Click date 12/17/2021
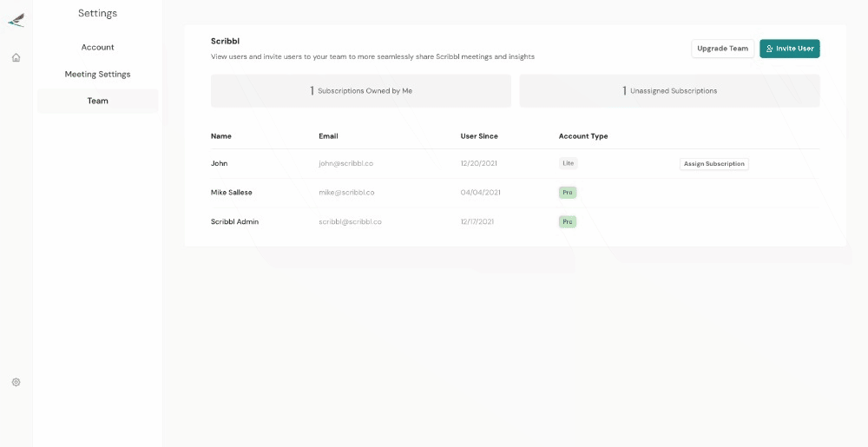868x447 pixels. pyautogui.click(x=477, y=222)
